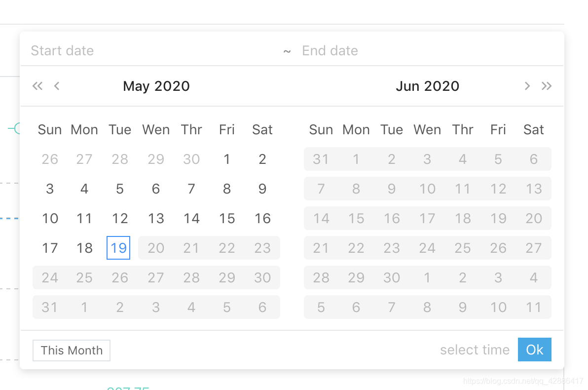Jump to next year double-right arrow
588x390 pixels.
click(x=546, y=86)
